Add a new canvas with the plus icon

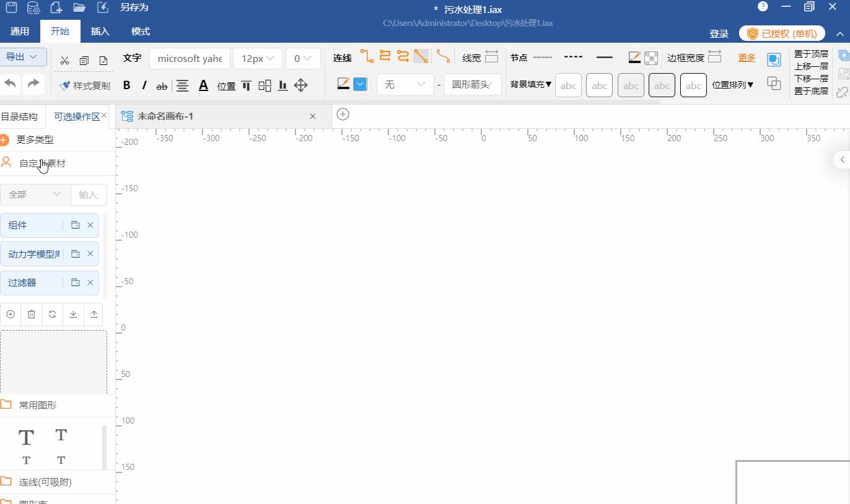tap(343, 115)
